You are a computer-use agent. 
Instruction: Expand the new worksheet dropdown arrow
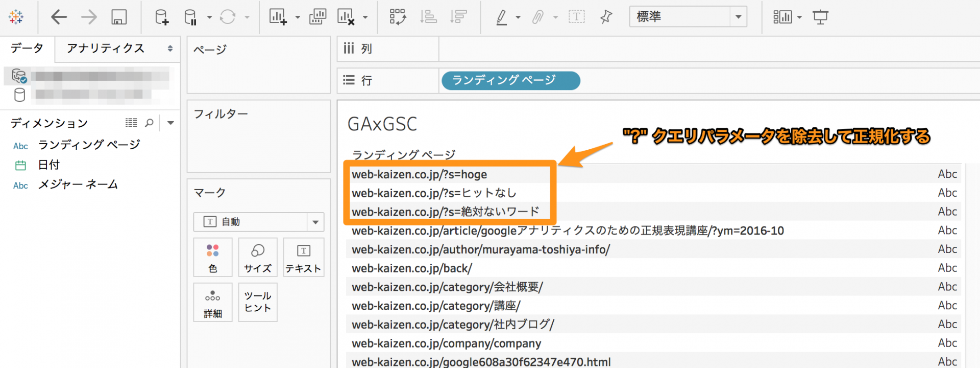[x=298, y=17]
